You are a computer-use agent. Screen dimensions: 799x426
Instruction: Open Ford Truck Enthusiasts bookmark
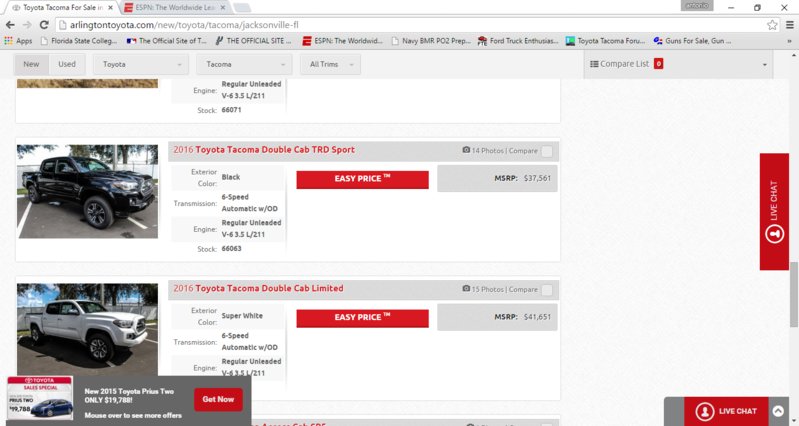(518, 41)
